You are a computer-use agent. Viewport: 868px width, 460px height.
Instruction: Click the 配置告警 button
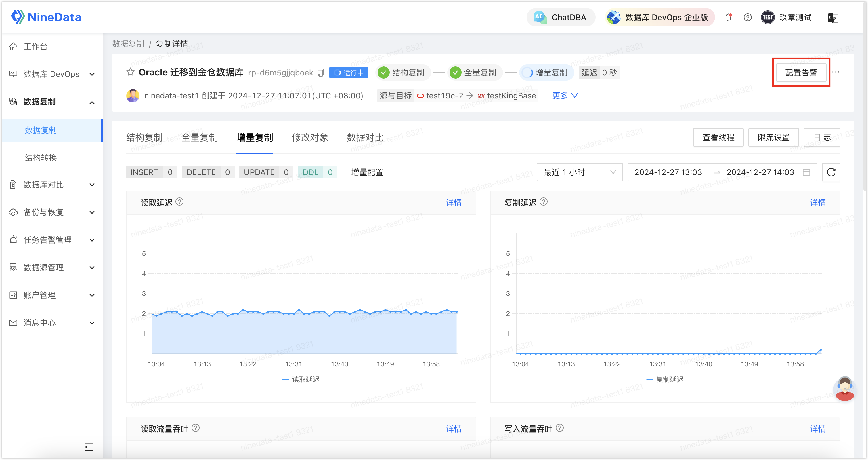tap(801, 73)
